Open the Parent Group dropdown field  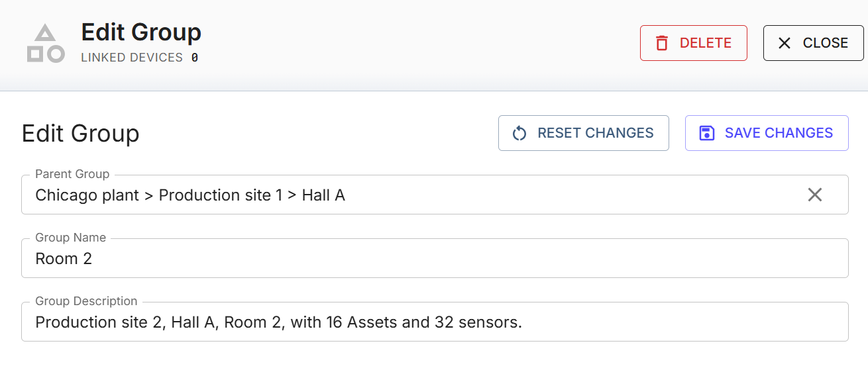(398, 195)
